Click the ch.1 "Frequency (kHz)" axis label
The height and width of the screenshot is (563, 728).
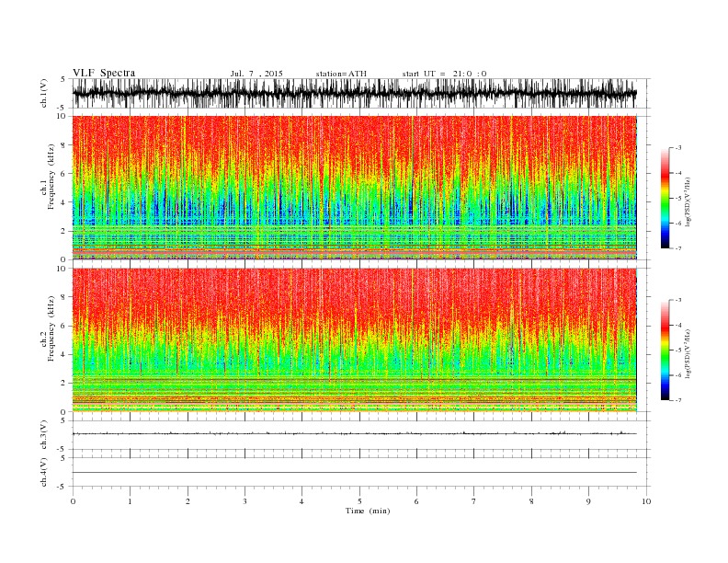coord(51,177)
